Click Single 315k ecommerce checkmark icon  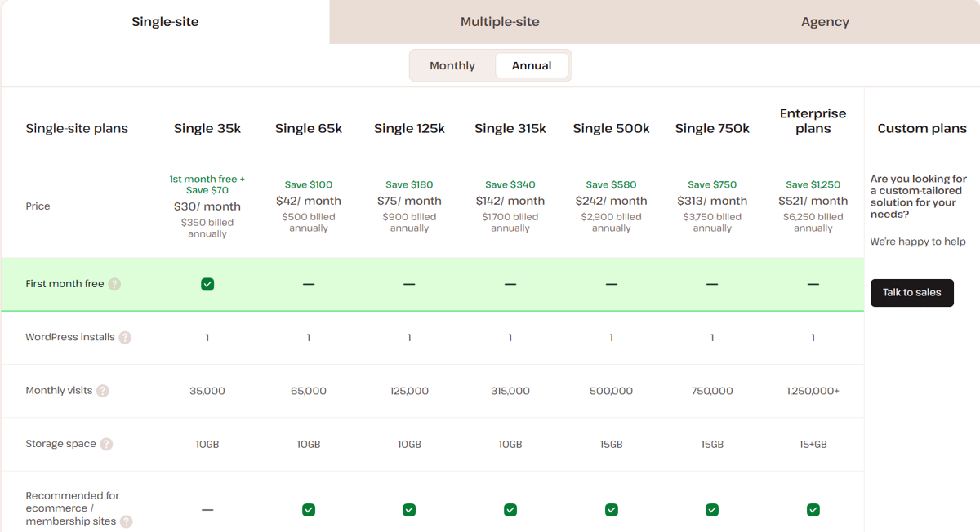click(x=510, y=510)
